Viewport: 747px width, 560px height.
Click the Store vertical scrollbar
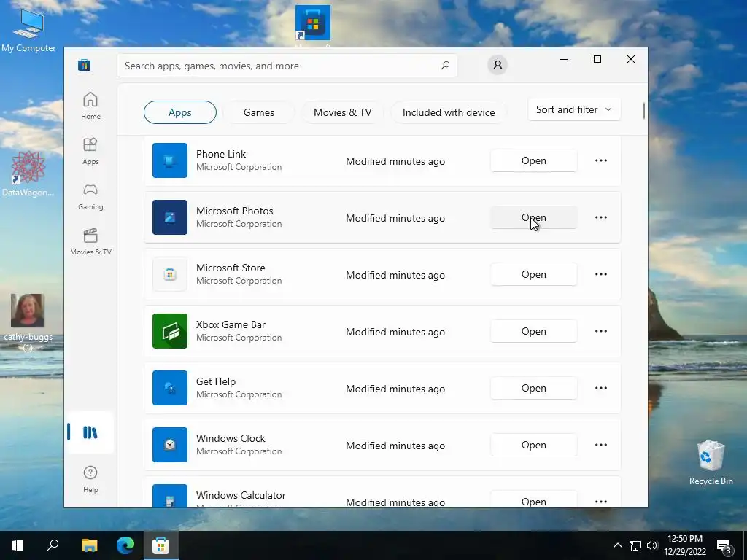coord(643,111)
